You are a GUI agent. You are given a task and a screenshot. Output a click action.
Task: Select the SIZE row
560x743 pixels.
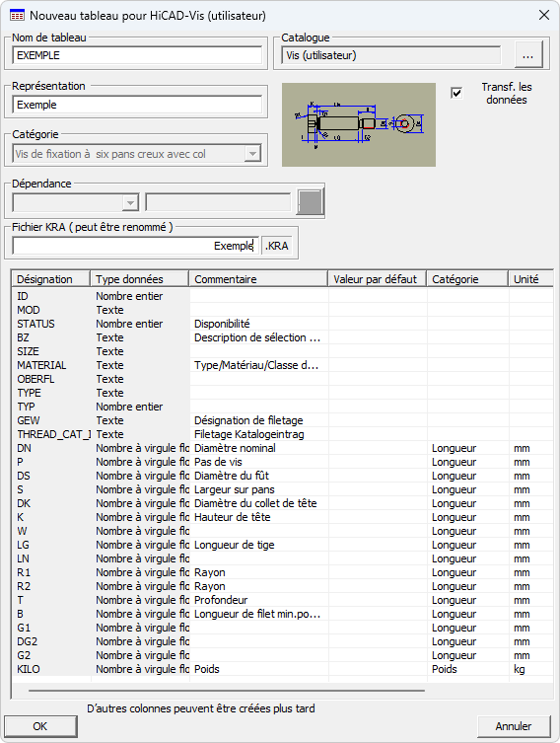coord(283,351)
